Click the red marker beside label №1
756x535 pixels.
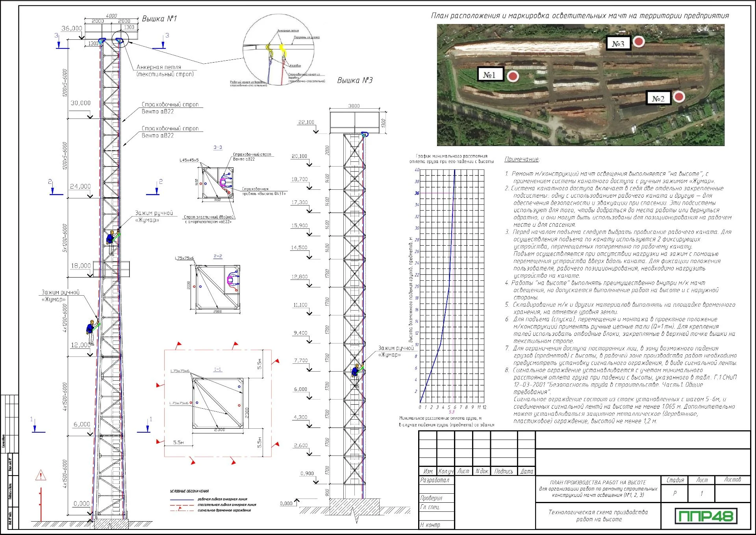[512, 76]
